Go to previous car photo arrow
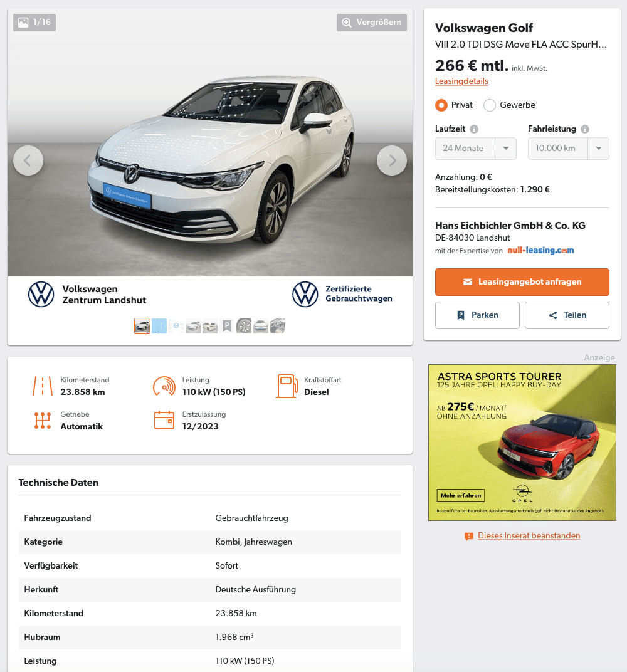This screenshot has width=627, height=672. [x=28, y=160]
